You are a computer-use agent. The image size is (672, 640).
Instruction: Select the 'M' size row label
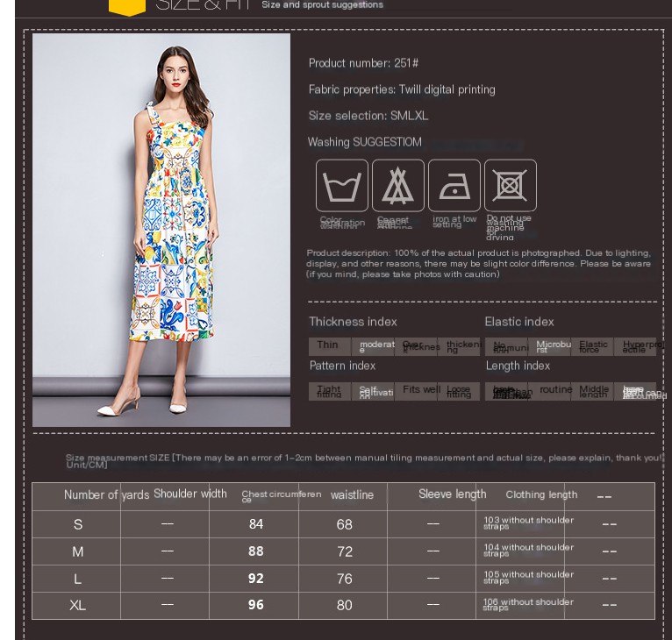(x=77, y=551)
